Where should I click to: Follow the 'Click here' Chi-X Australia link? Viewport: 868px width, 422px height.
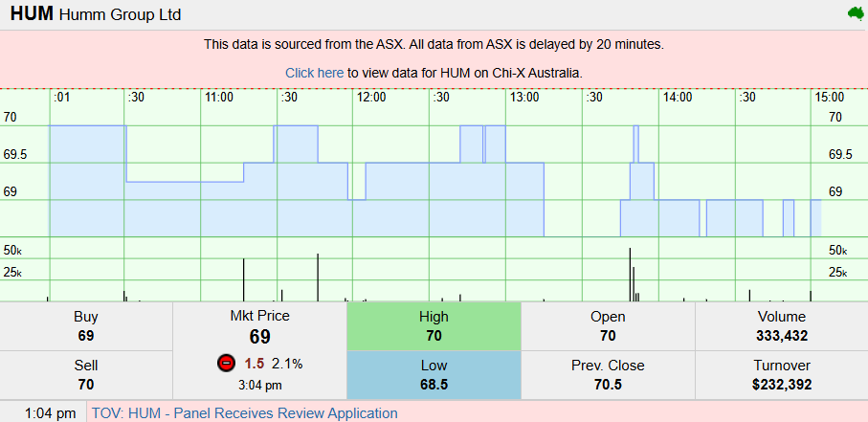coord(314,73)
